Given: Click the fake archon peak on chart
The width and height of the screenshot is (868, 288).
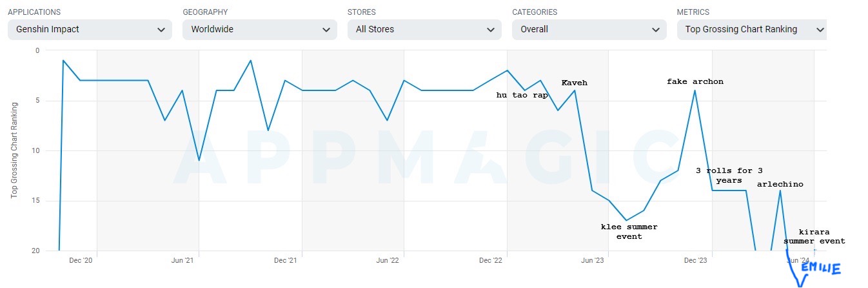Looking at the screenshot, I should click(x=695, y=90).
